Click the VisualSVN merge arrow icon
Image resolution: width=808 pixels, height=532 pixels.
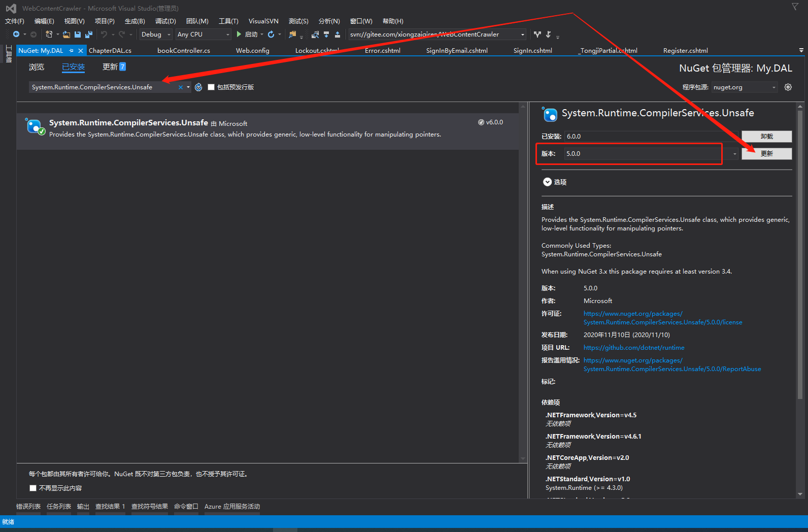549,35
